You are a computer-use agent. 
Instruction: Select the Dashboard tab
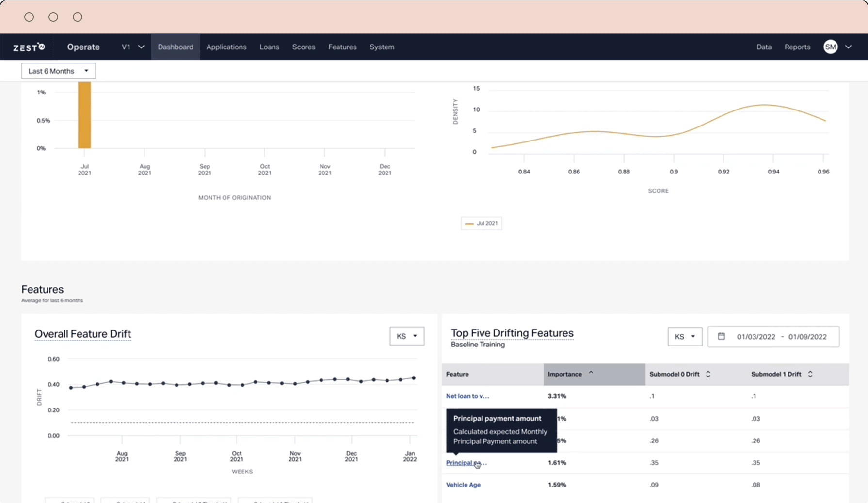176,47
